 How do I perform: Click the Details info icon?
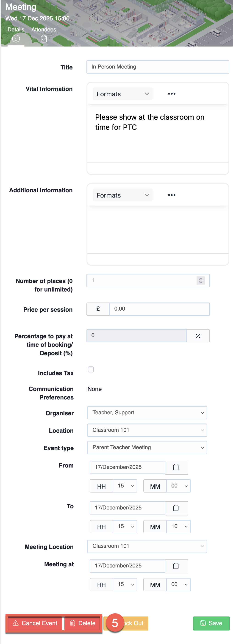point(16,39)
